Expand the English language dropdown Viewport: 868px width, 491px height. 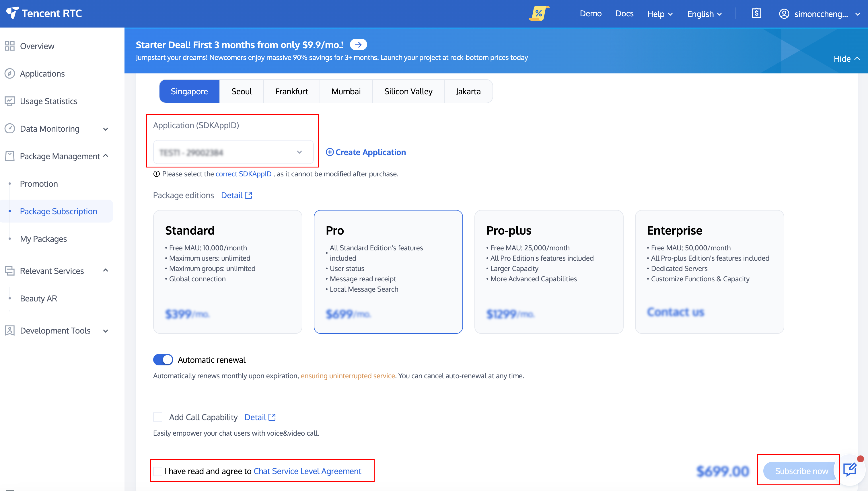coord(704,14)
